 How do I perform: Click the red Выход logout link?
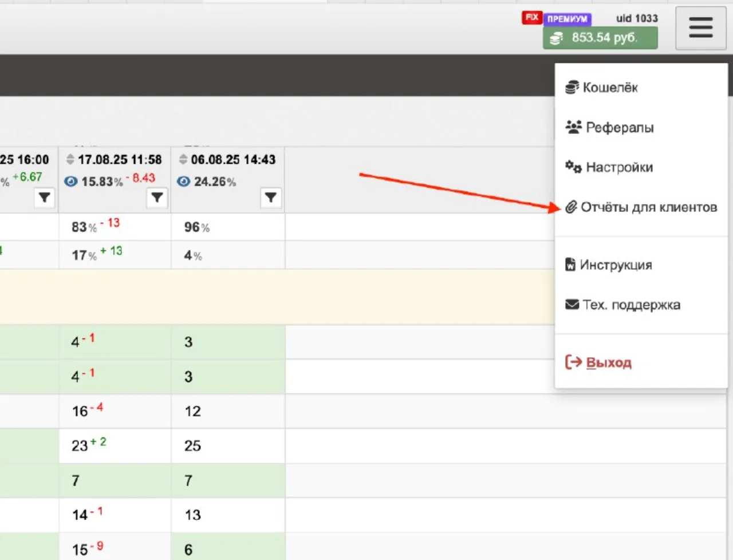click(x=598, y=362)
